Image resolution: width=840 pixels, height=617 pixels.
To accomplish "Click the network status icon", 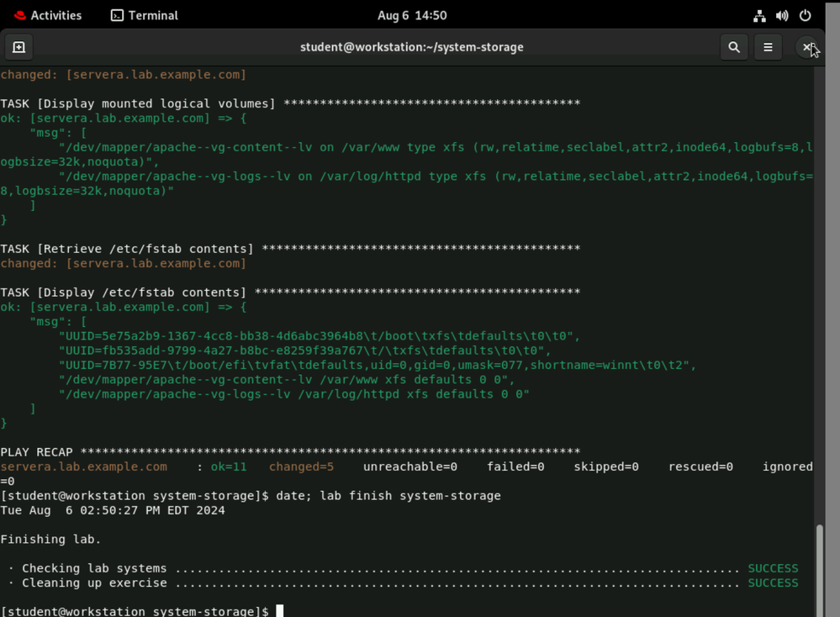I will point(759,15).
